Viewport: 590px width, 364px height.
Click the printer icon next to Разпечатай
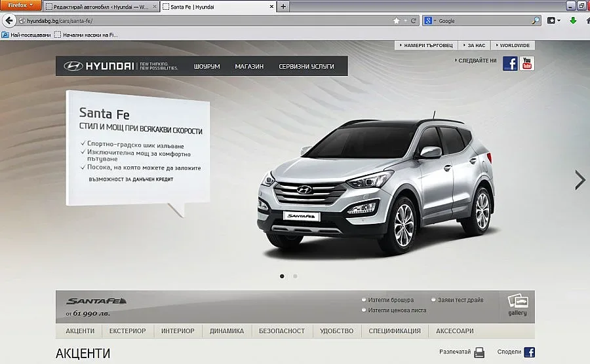point(479,352)
